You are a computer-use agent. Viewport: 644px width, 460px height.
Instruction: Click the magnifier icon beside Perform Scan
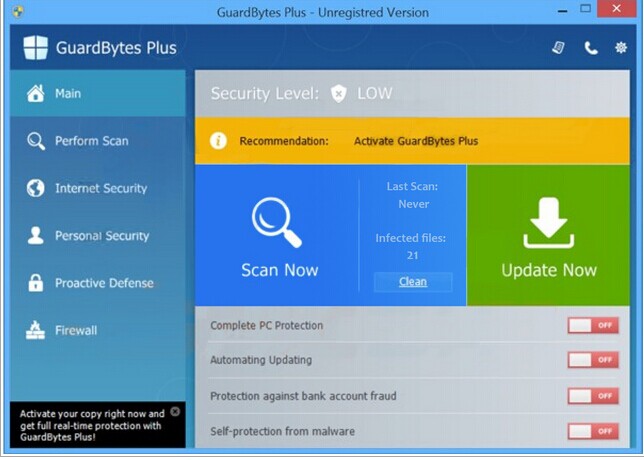36,141
